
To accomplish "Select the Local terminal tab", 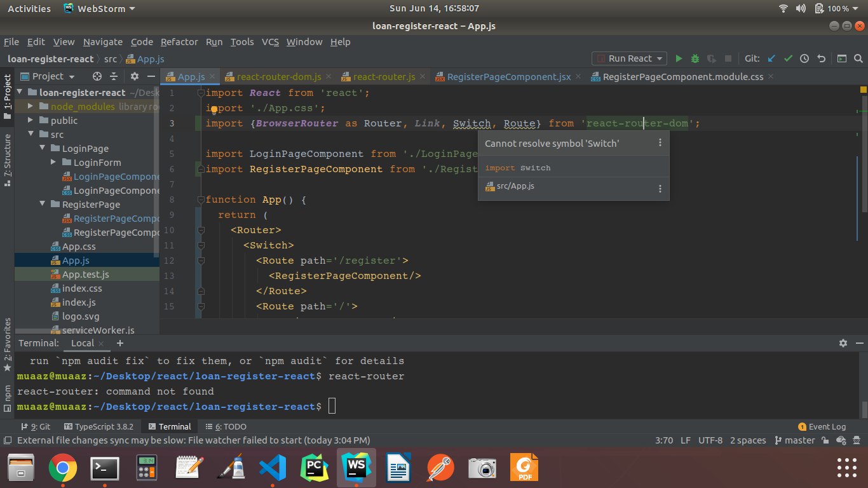I will (83, 343).
